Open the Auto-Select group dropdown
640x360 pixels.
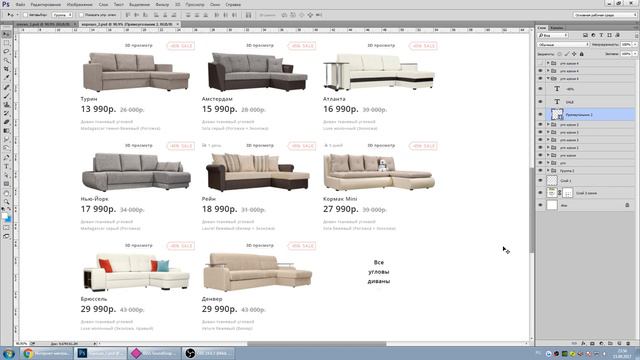pyautogui.click(x=62, y=15)
